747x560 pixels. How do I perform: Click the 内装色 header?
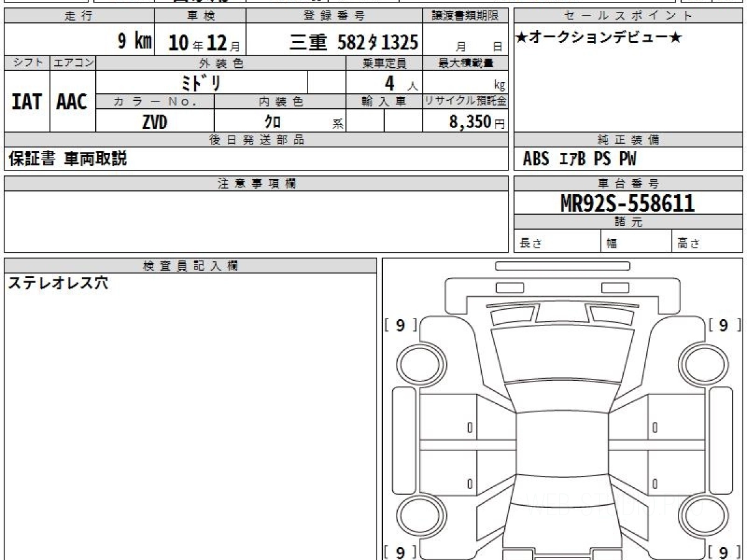pyautogui.click(x=280, y=102)
